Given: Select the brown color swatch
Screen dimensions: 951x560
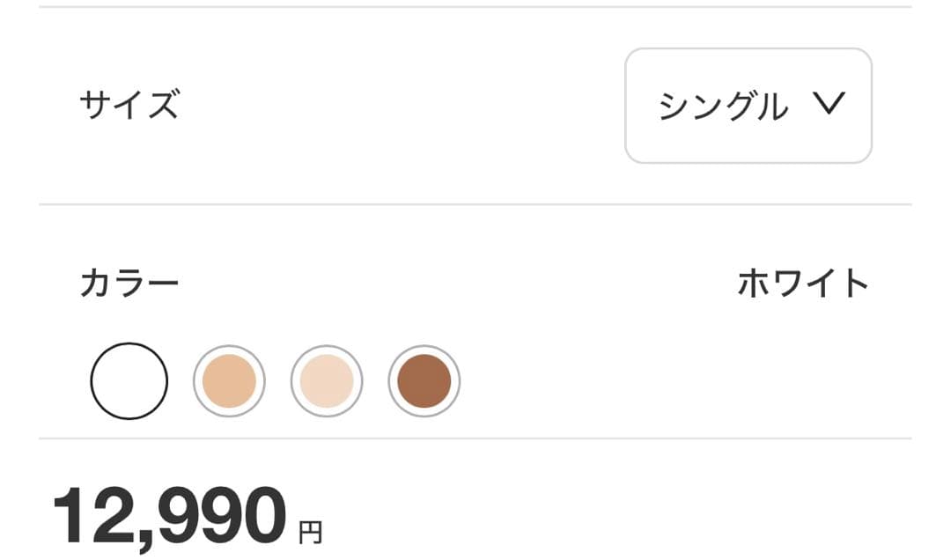Looking at the screenshot, I should pyautogui.click(x=424, y=380).
